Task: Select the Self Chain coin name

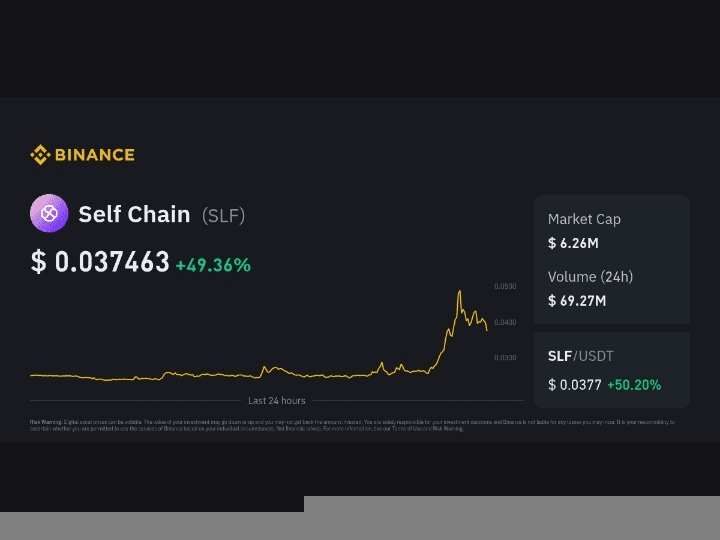Action: [x=134, y=214]
